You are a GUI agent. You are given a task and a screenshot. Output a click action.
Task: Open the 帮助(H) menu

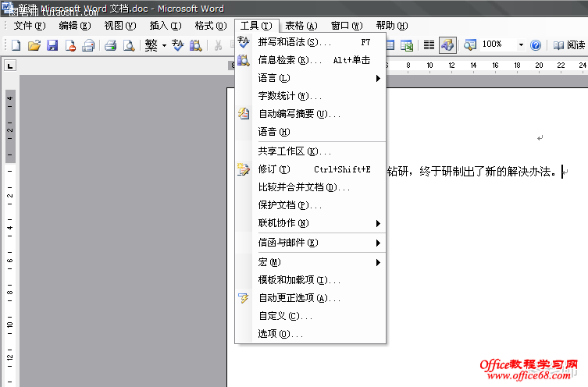(392, 26)
